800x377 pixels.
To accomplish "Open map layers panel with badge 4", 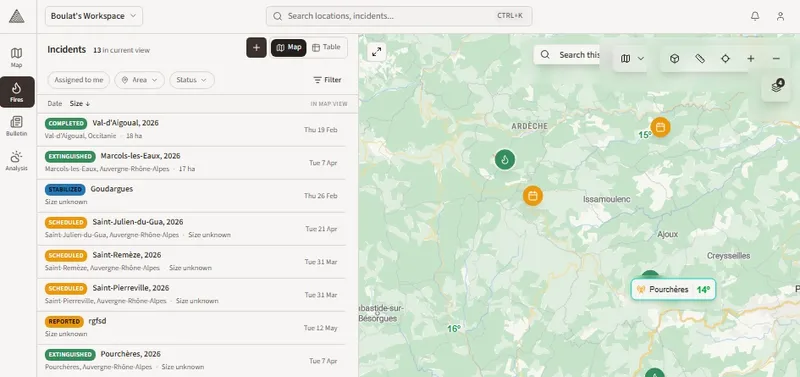I will (776, 87).
